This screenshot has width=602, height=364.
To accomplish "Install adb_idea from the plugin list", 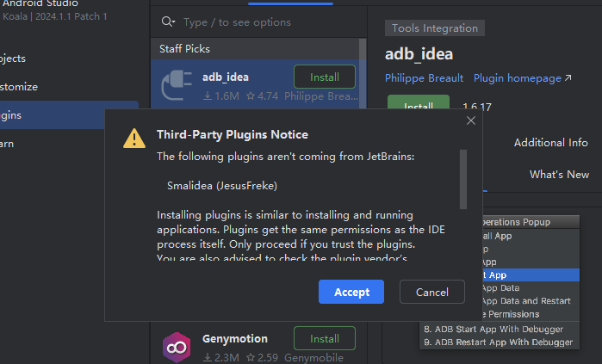I will (325, 77).
